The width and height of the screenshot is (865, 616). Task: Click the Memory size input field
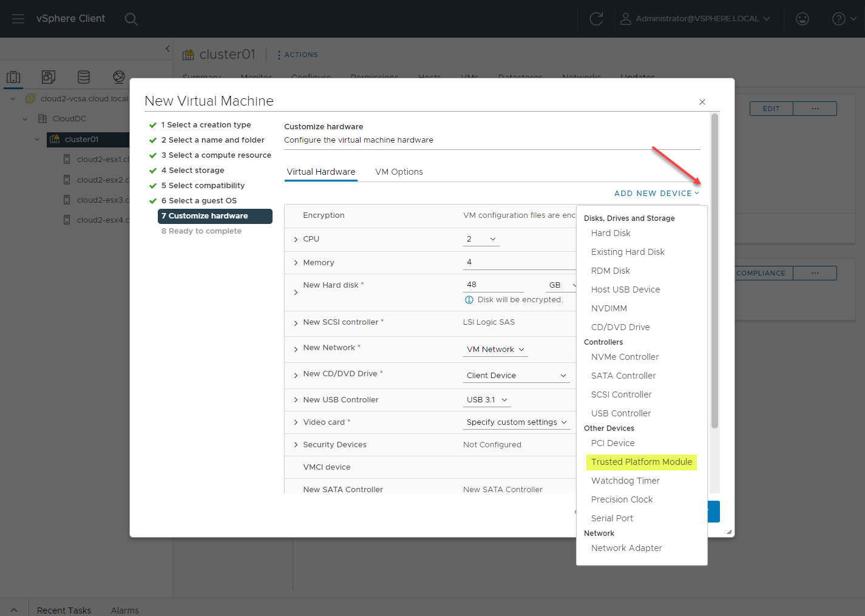[519, 262]
